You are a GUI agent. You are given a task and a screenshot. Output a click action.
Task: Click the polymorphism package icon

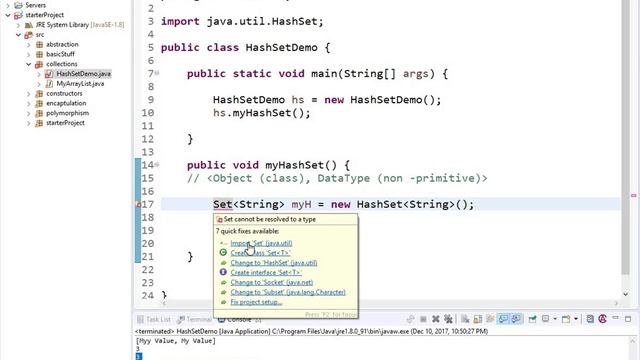tap(39, 113)
